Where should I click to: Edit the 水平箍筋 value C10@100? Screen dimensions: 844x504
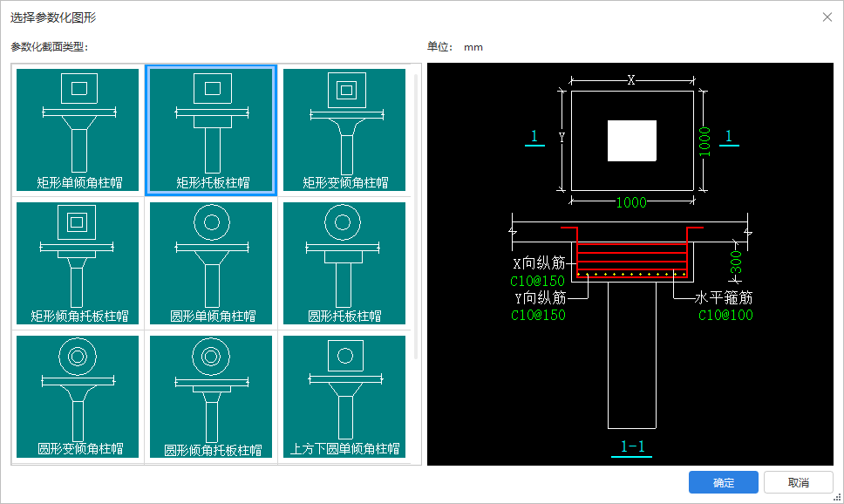(725, 315)
